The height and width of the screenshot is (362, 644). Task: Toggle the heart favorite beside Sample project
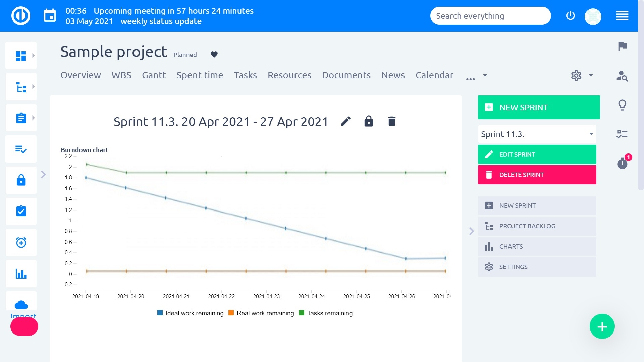[x=214, y=54]
